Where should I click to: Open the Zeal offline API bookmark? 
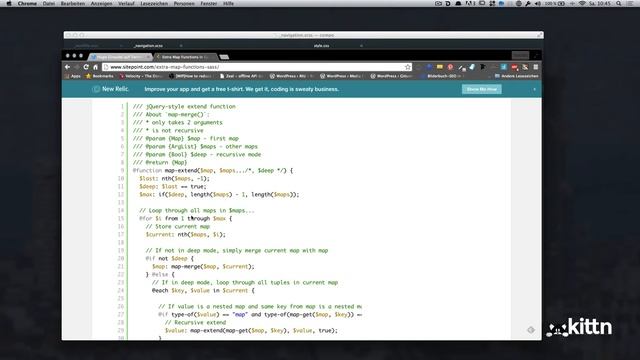(x=241, y=76)
